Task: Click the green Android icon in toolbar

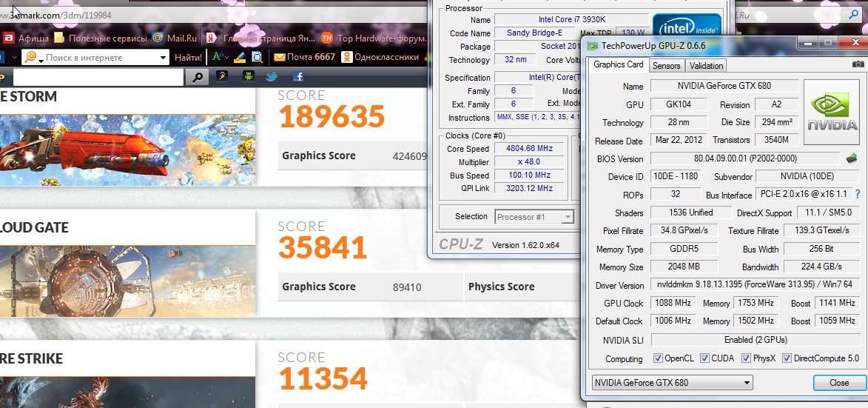Action: (248, 76)
